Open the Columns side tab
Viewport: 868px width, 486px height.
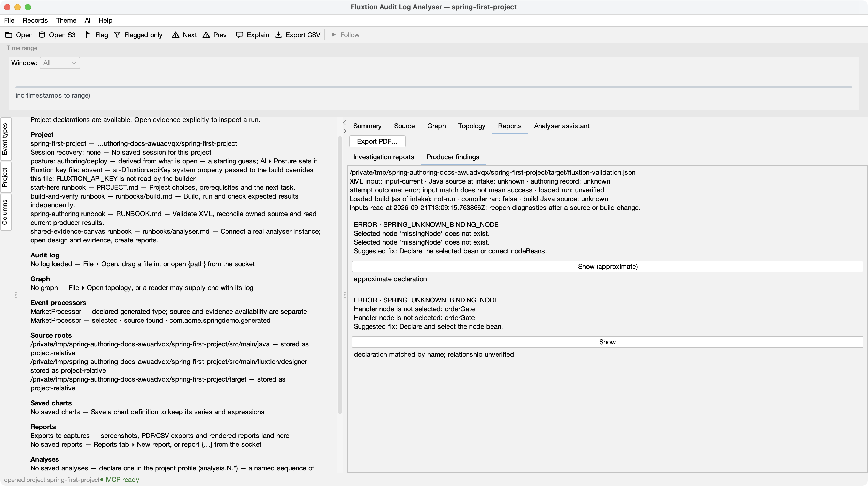click(x=5, y=212)
